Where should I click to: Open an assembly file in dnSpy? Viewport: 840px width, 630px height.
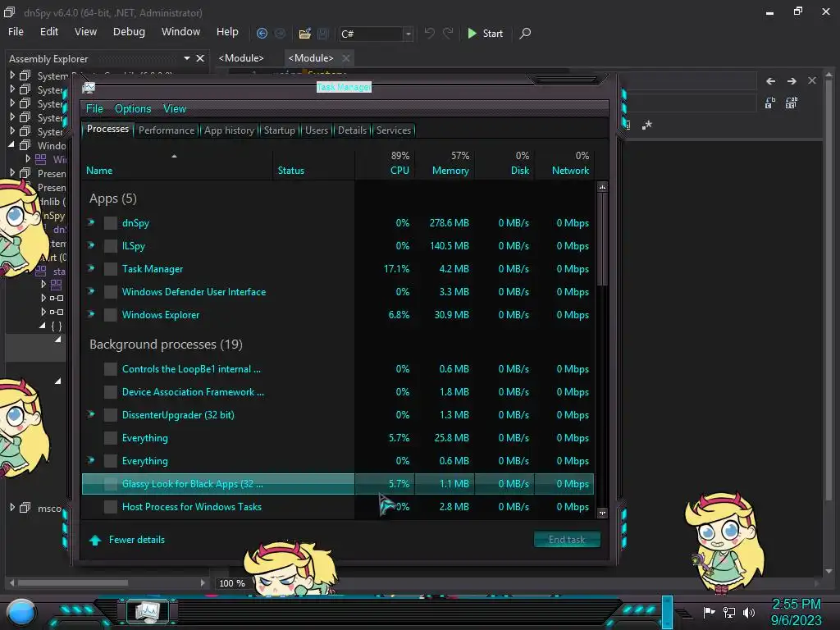pyautogui.click(x=305, y=33)
